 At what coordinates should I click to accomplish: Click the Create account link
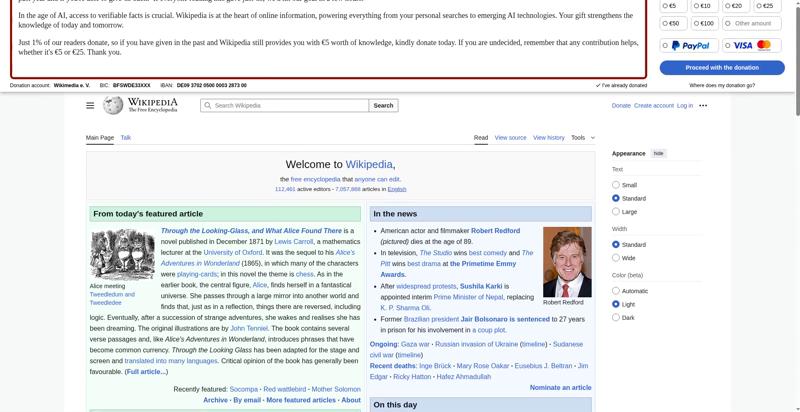pyautogui.click(x=654, y=106)
